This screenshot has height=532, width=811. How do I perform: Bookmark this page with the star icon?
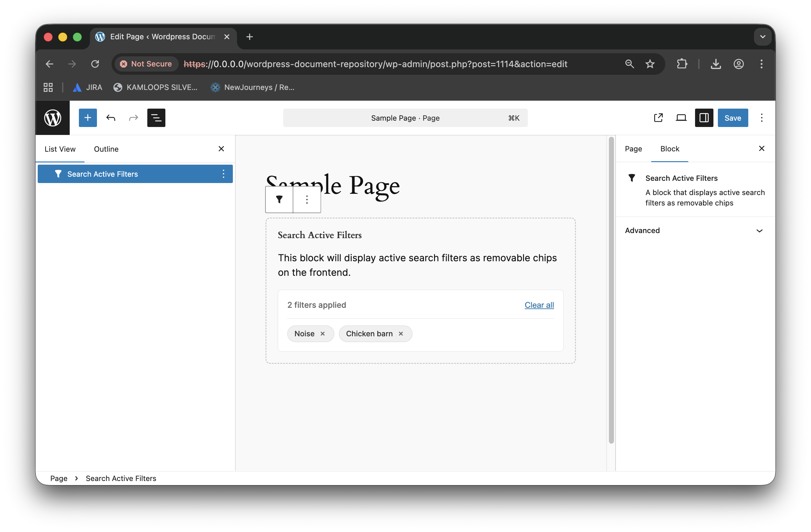point(650,64)
